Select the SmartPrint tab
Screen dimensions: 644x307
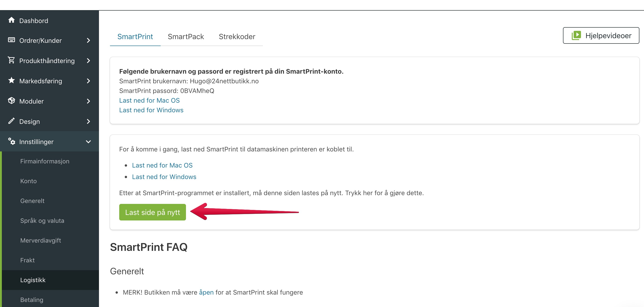pos(135,37)
